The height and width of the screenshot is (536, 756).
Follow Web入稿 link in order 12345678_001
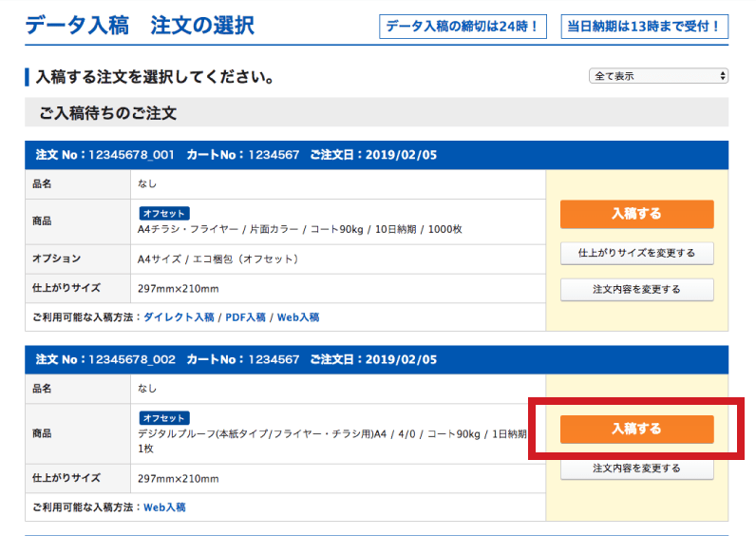[x=298, y=317]
